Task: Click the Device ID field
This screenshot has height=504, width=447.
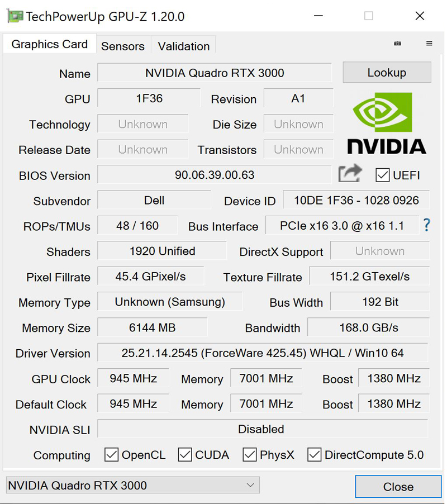Action: (x=355, y=201)
